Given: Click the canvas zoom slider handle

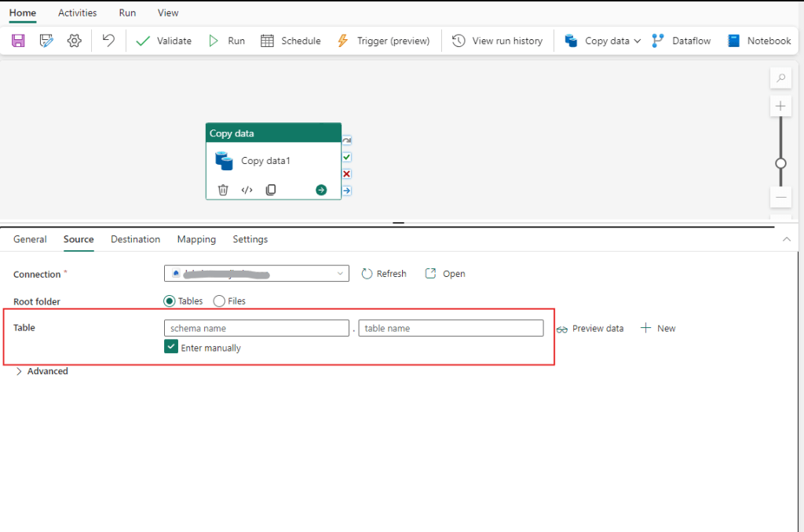Looking at the screenshot, I should 780,163.
